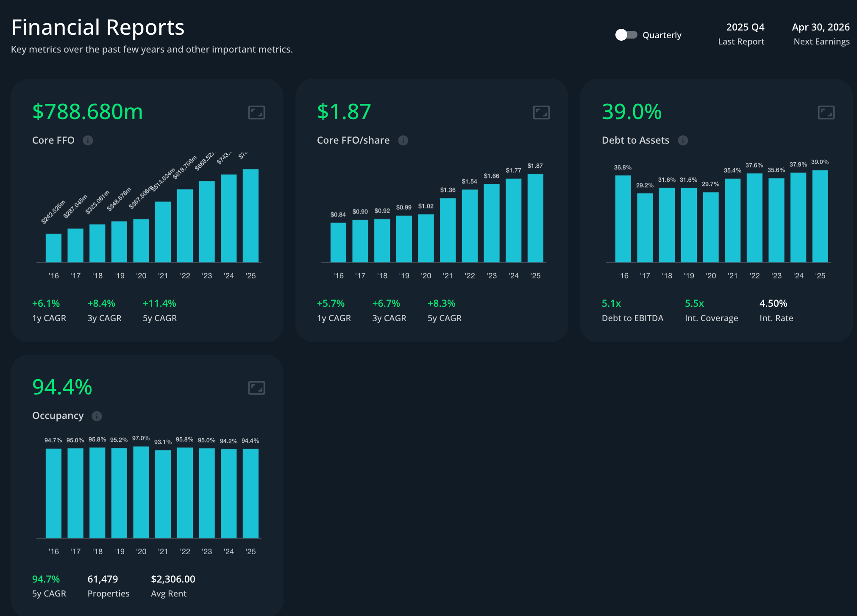Expand the Occupancy chart
The image size is (857, 616).
click(256, 388)
